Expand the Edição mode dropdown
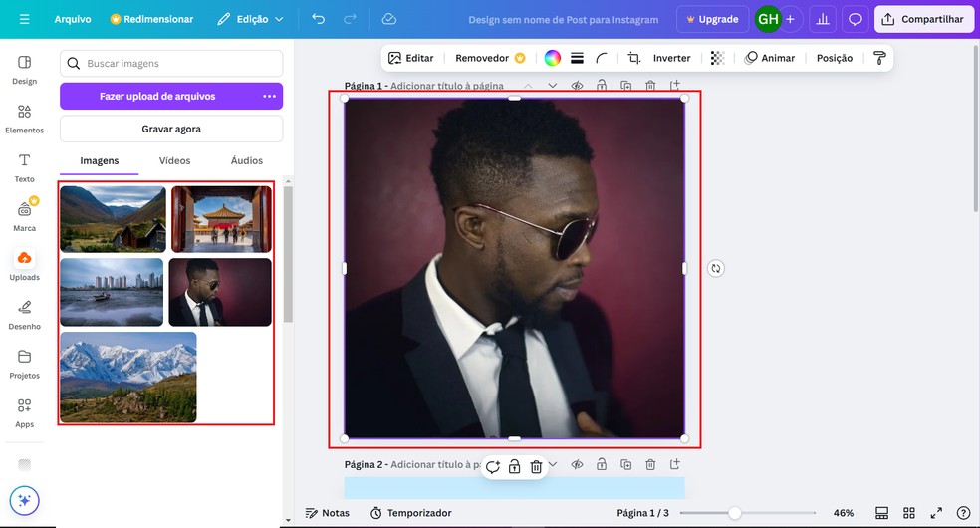 point(250,19)
